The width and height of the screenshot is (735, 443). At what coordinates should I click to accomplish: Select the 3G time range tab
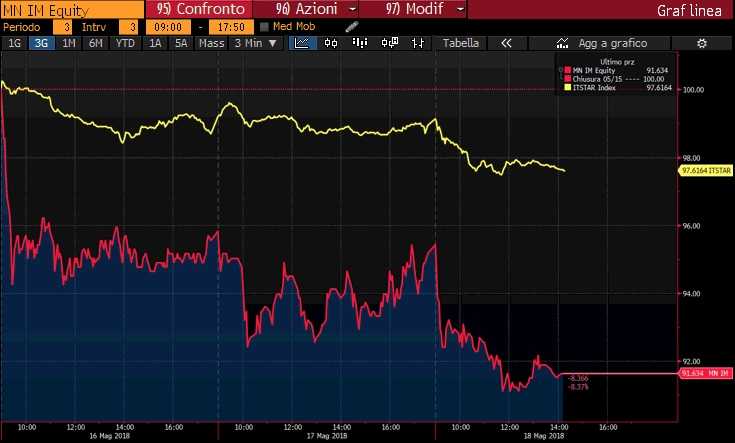41,43
